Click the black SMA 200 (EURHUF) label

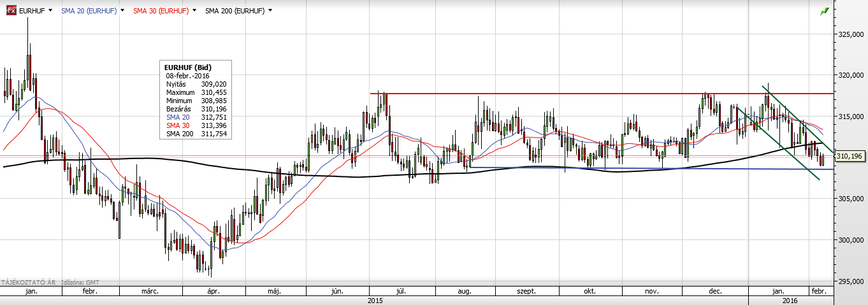235,11
